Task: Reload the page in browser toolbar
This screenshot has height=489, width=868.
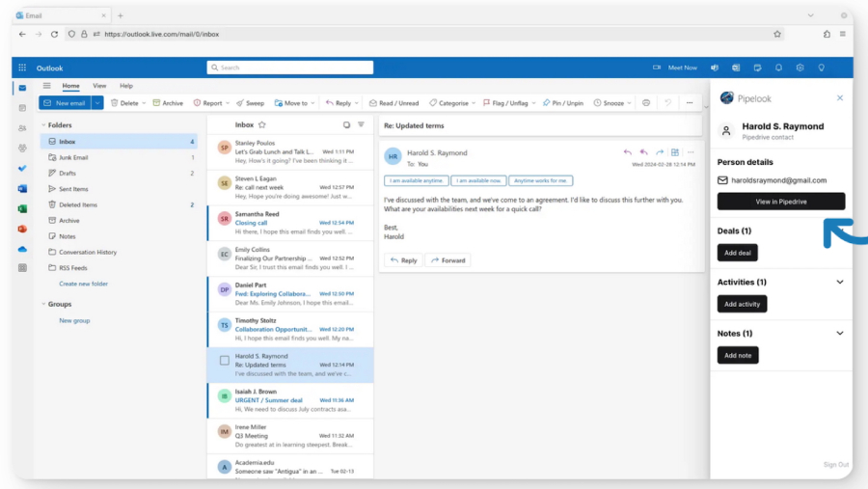Action: 54,35
